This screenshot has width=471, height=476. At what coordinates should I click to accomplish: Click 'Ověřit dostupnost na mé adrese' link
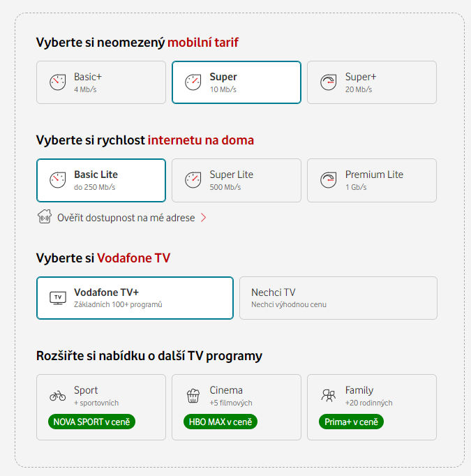[126, 218]
